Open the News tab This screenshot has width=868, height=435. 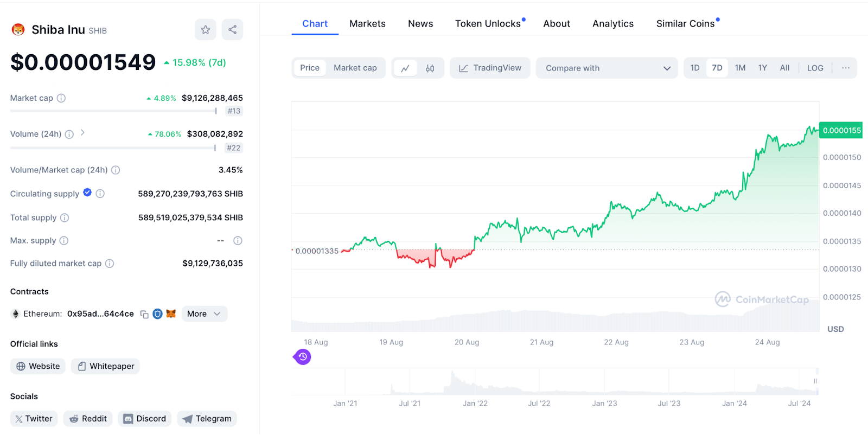click(x=420, y=24)
